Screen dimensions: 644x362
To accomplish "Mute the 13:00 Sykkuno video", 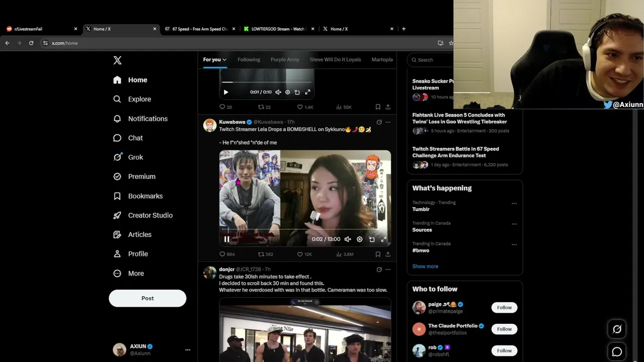I will coord(348,239).
